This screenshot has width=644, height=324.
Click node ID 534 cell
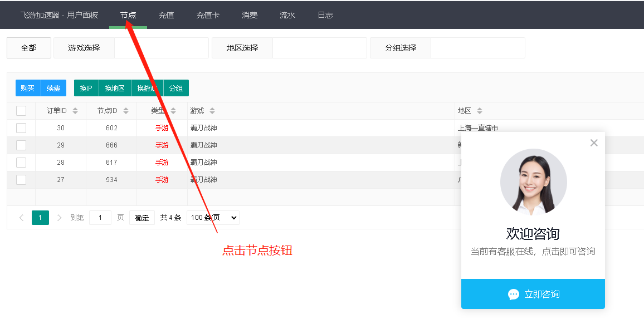(111, 180)
